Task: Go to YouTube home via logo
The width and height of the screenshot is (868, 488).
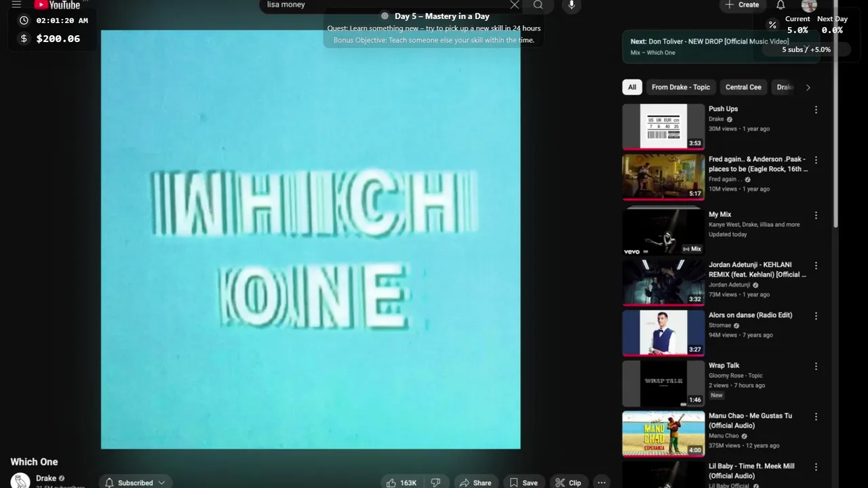Action: tap(58, 5)
